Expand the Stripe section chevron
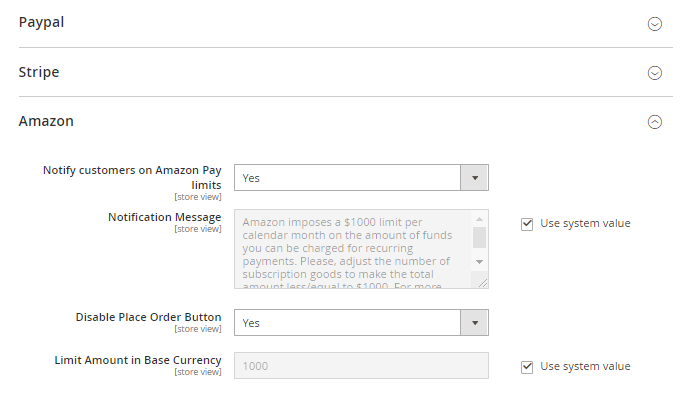The image size is (685, 399). pyautogui.click(x=654, y=73)
